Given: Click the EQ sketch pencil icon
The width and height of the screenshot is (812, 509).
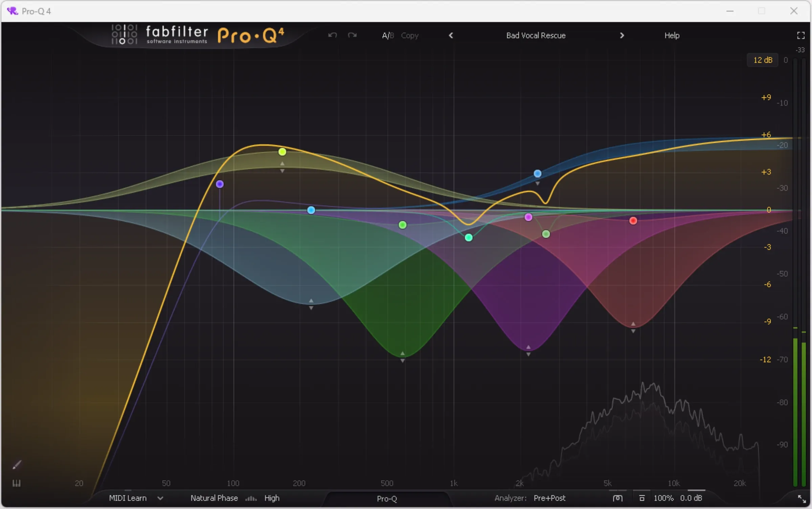Looking at the screenshot, I should coord(17,465).
